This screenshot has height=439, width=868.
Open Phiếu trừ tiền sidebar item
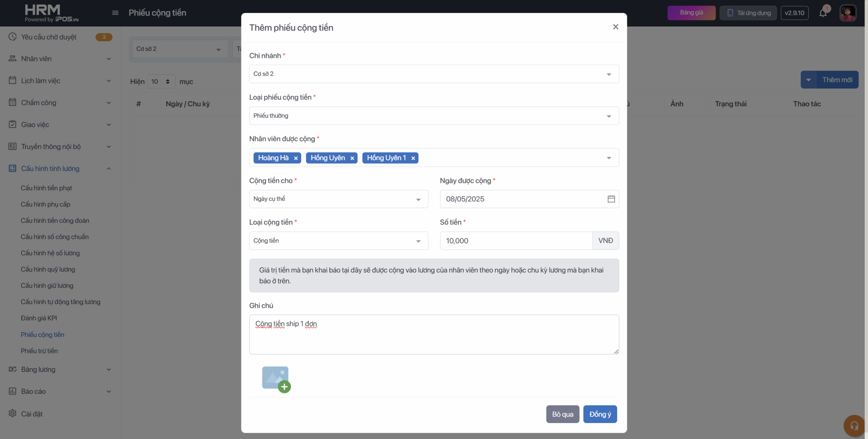[39, 351]
